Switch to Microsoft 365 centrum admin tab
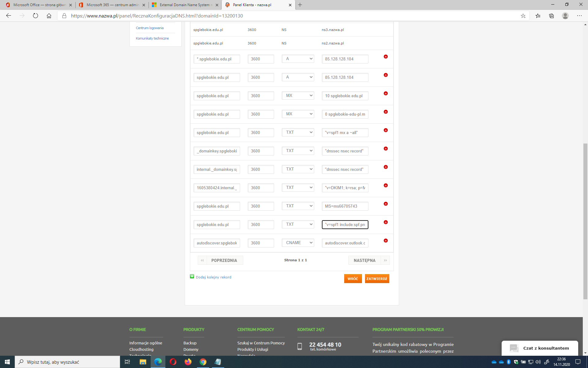Image resolution: width=588 pixels, height=368 pixels. [x=112, y=5]
